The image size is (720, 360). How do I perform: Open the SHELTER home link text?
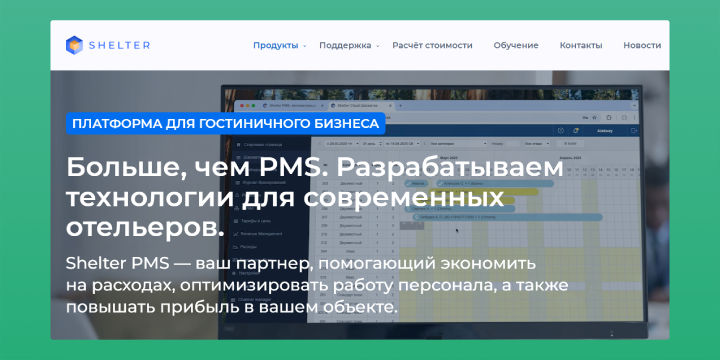119,45
